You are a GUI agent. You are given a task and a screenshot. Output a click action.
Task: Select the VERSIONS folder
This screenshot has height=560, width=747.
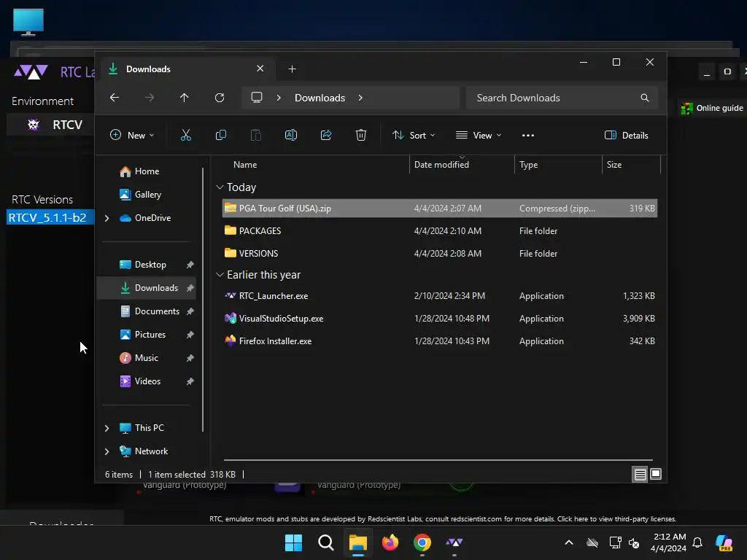(x=440, y=253)
